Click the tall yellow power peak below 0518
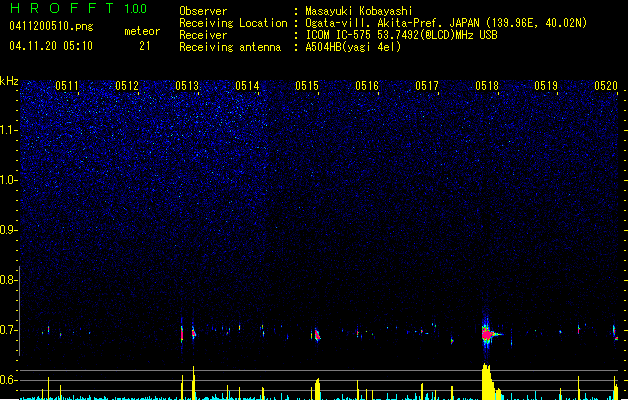 coord(487,381)
